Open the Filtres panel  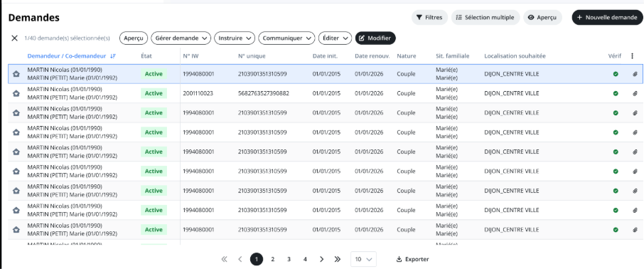point(429,17)
